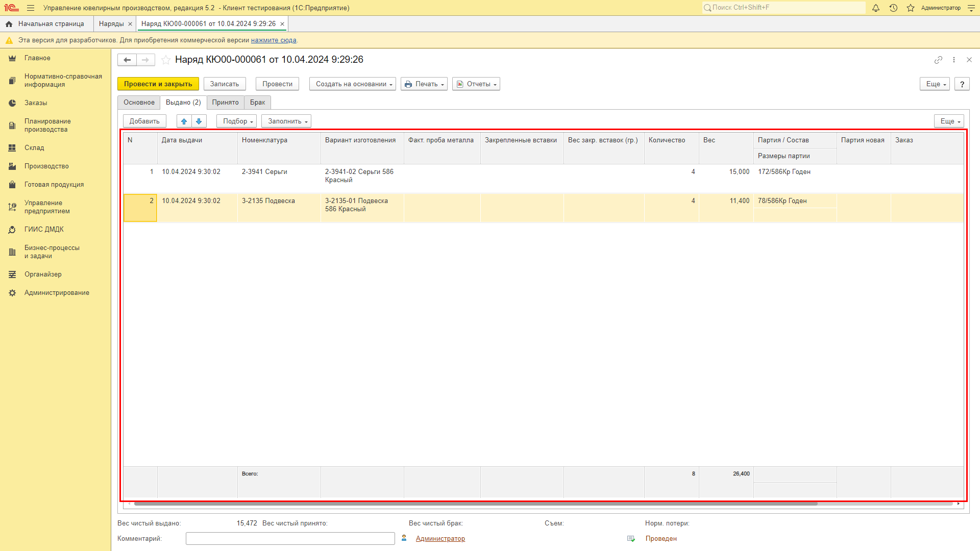Switch to the Принято tab
Viewport: 980px width, 551px height.
(226, 103)
